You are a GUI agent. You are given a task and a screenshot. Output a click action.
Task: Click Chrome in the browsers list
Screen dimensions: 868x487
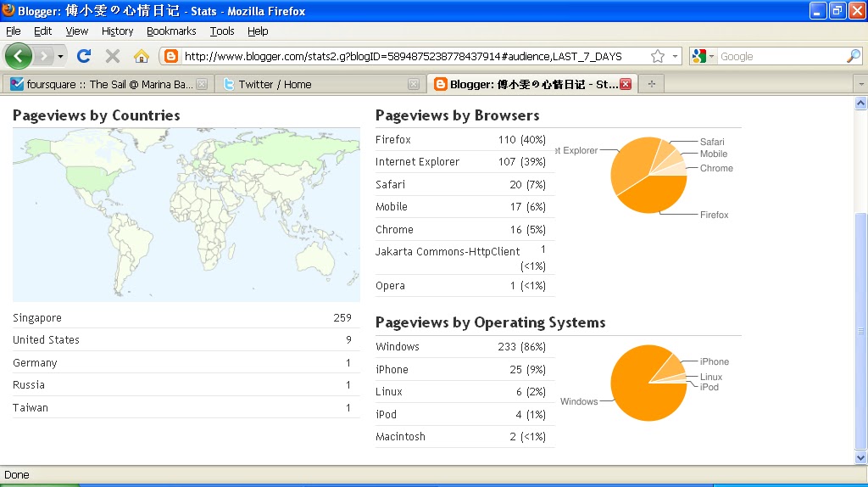pyautogui.click(x=394, y=229)
